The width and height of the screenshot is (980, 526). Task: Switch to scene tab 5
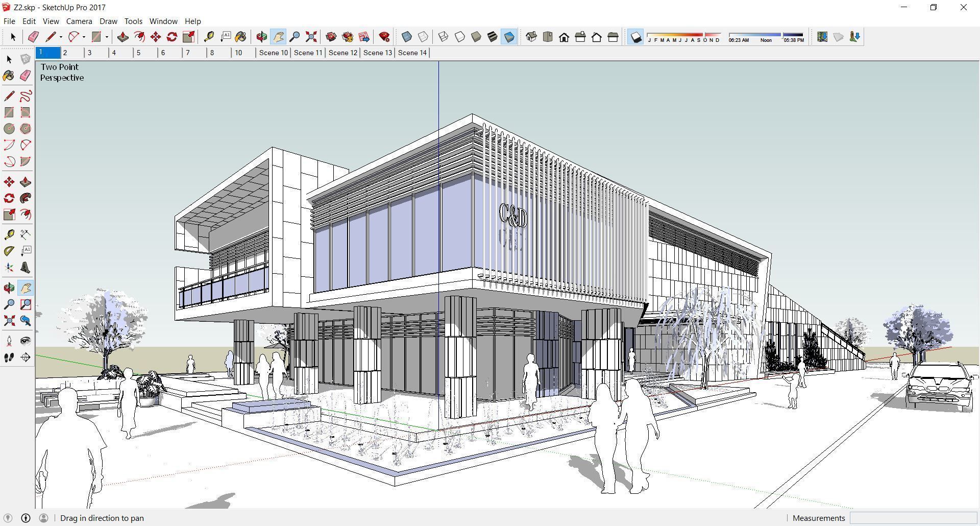pos(145,53)
